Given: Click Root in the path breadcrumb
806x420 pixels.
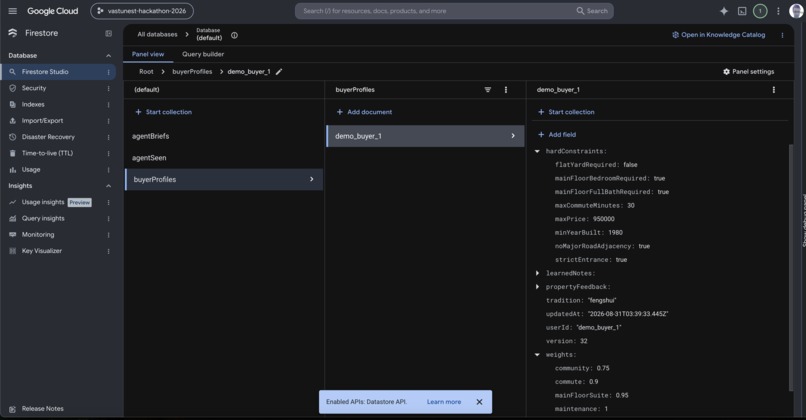Looking at the screenshot, I should coord(146,72).
